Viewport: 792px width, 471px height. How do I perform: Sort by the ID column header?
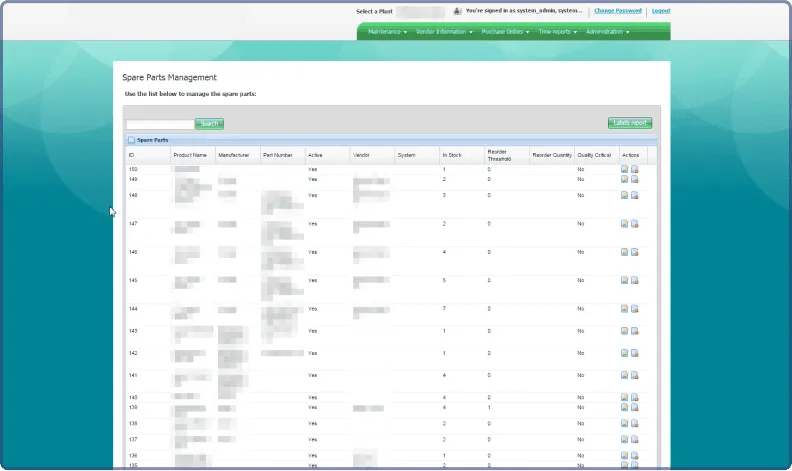click(148, 155)
